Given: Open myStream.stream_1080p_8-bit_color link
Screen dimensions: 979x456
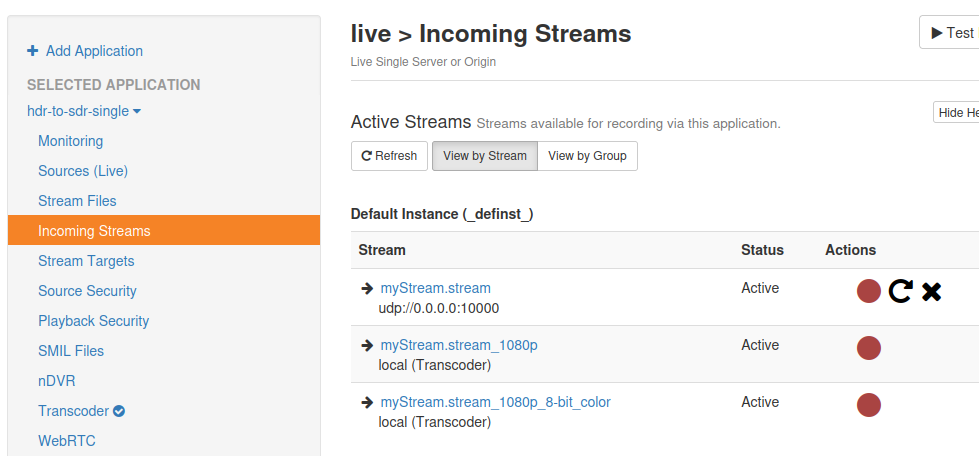Looking at the screenshot, I should 495,402.
